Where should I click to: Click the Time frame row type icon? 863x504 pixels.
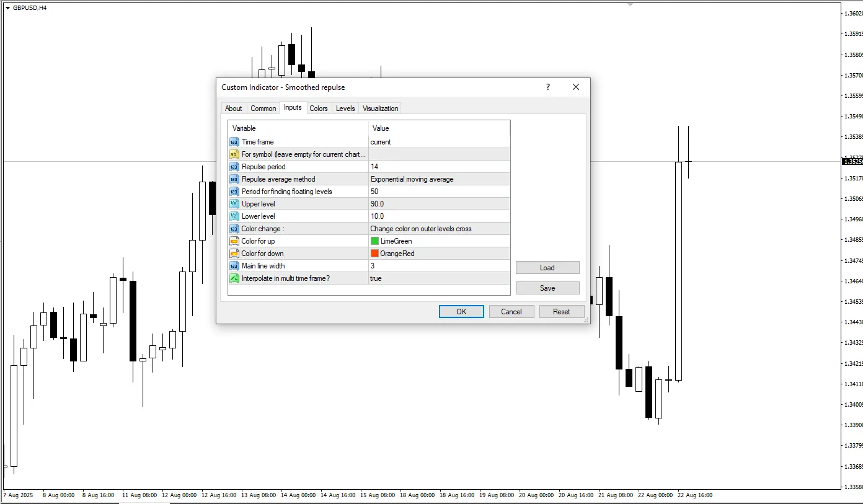[234, 142]
